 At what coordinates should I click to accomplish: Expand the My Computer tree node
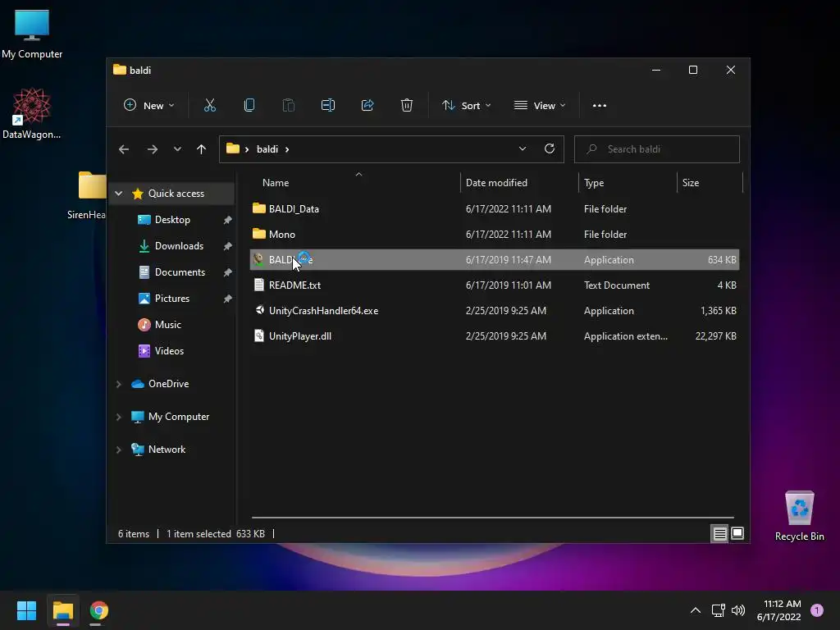[119, 417]
